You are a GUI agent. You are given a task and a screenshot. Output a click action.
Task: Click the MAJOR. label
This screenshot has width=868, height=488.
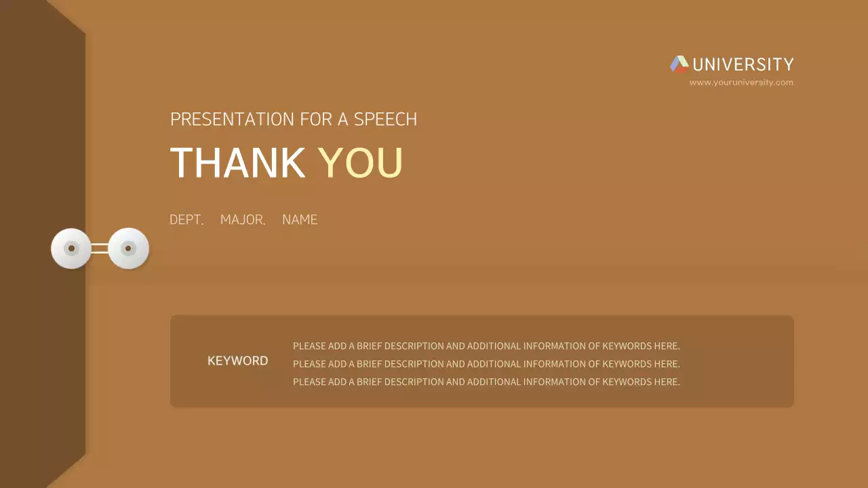[x=242, y=220]
